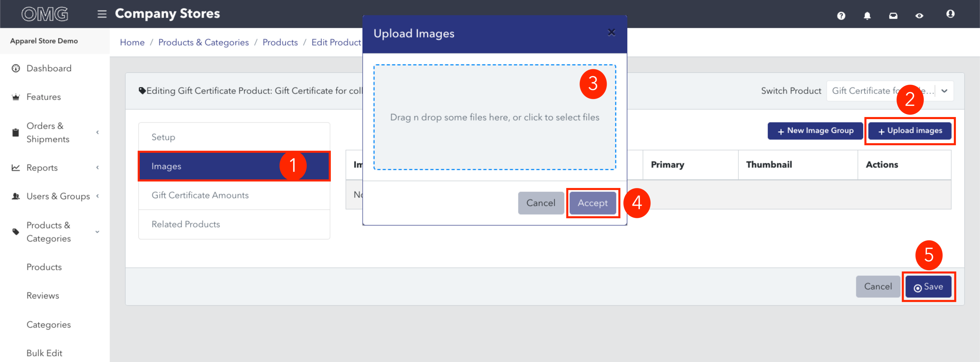This screenshot has width=980, height=362.
Task: Click the Orders & Shipments clipboard icon
Action: click(16, 132)
